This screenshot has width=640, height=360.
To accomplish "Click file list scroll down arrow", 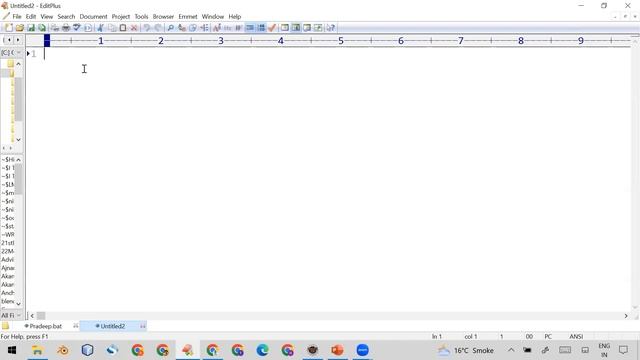I will pyautogui.click(x=18, y=304).
